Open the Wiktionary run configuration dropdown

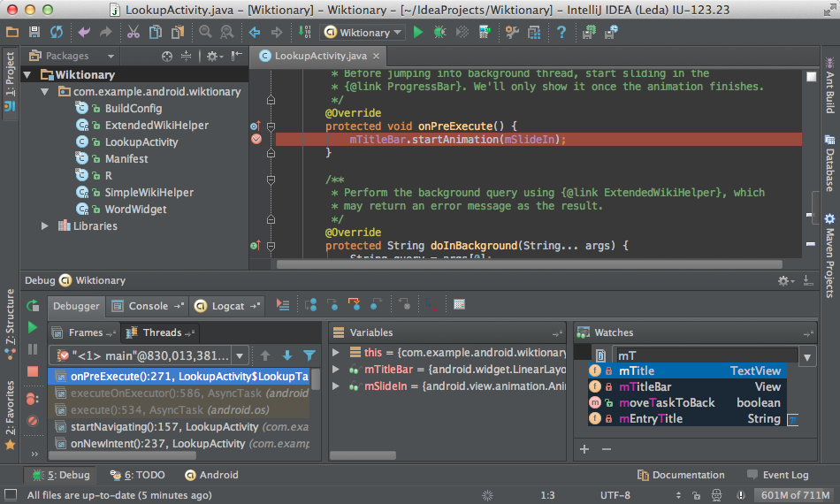(363, 33)
